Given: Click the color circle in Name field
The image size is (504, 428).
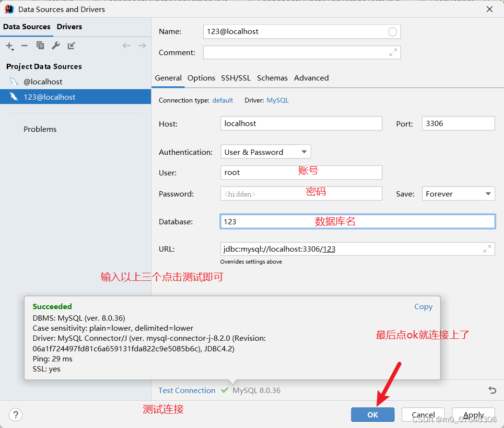Looking at the screenshot, I should coord(392,32).
